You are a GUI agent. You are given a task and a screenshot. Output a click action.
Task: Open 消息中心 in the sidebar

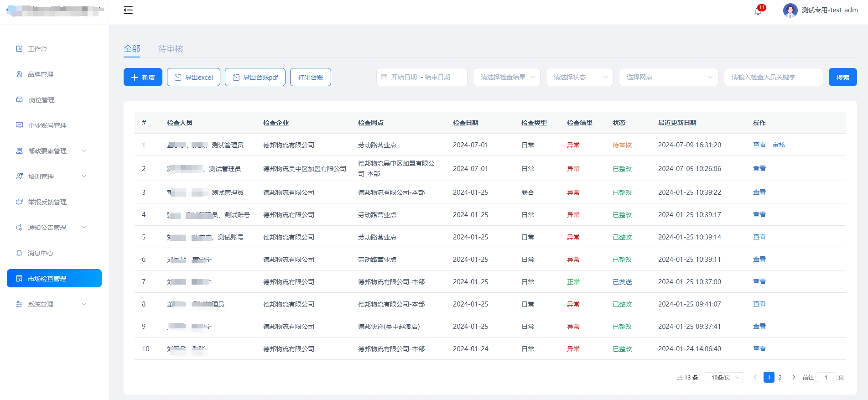tap(41, 253)
